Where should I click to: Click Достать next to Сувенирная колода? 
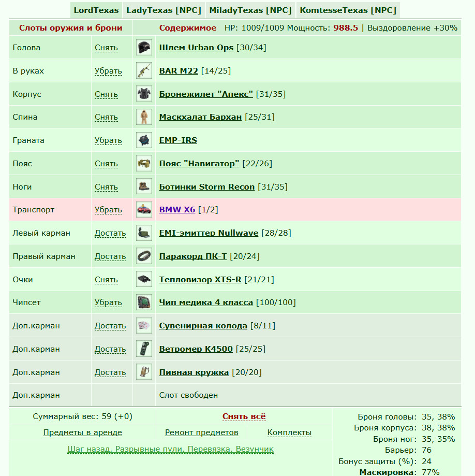click(110, 325)
